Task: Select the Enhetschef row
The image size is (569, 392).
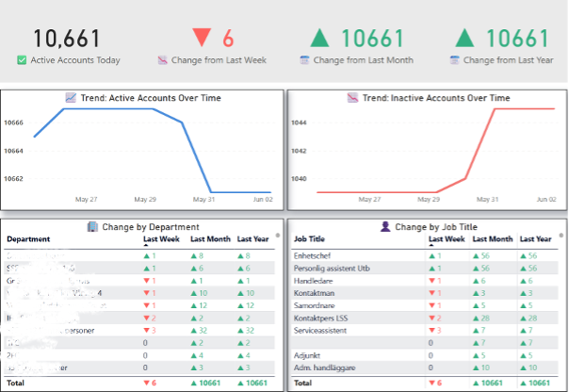Action: 425,256
